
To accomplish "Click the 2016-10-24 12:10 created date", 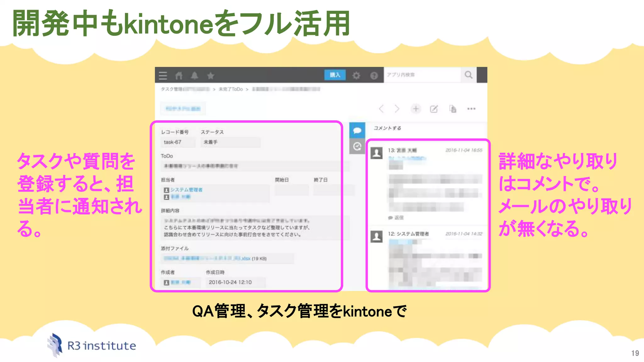I will [x=230, y=282].
